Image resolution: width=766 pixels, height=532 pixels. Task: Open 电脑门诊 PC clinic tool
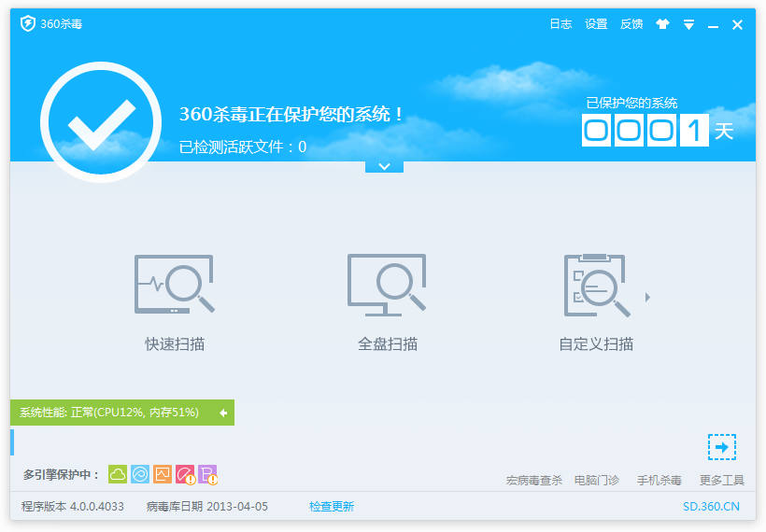click(597, 481)
